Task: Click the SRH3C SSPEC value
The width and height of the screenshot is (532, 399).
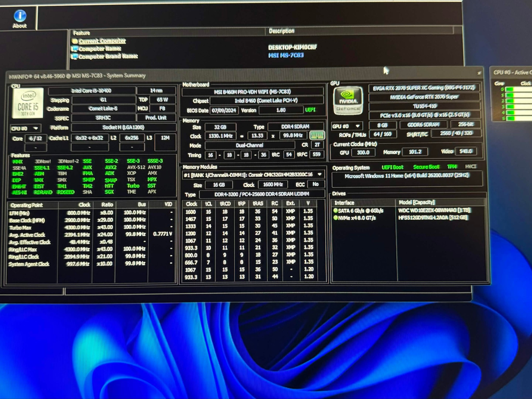Action: coord(103,118)
